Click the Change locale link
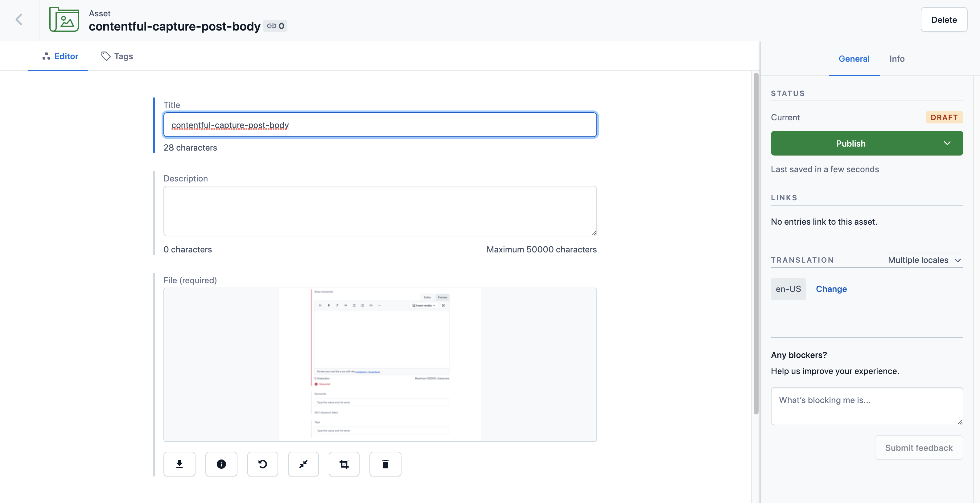The width and height of the screenshot is (980, 503). 831,289
